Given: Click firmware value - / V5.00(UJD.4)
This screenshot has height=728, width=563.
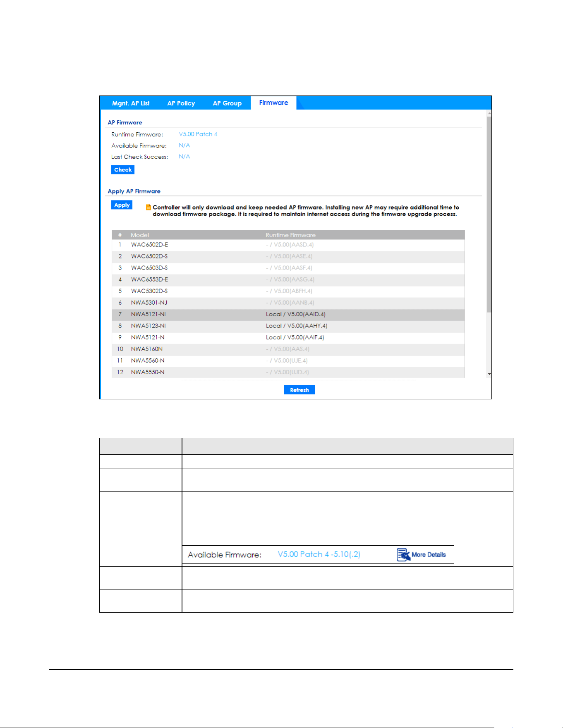Looking at the screenshot, I should click(287, 372).
